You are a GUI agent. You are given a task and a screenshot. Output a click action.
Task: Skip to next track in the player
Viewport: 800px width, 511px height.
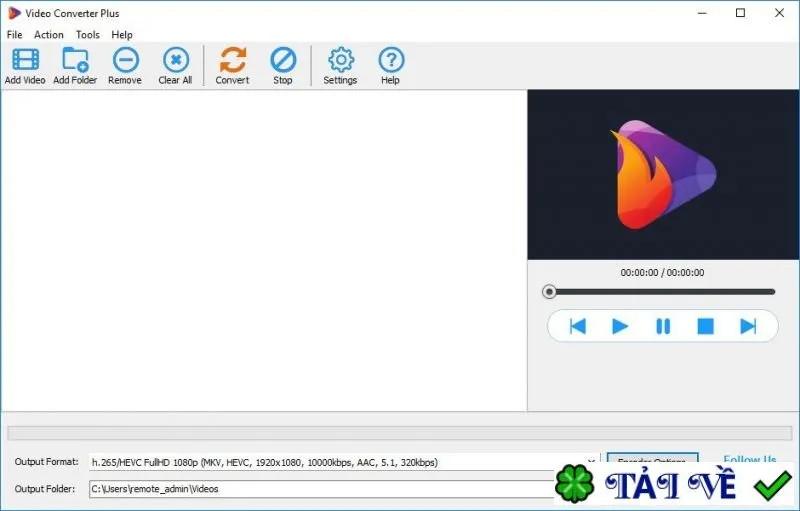(748, 326)
